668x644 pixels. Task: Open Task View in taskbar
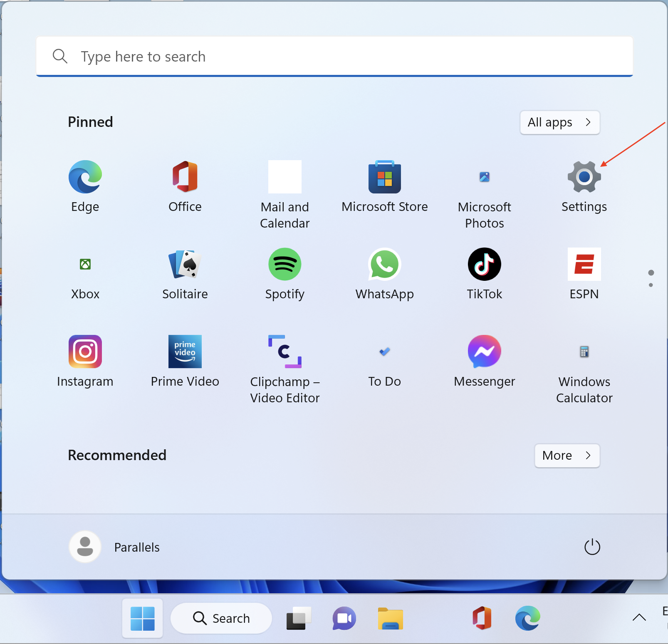tap(299, 618)
